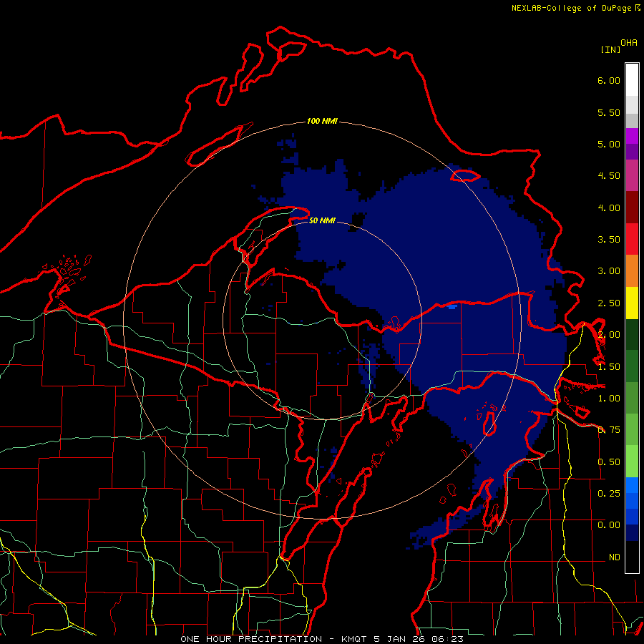Click the lighter blue precipitation pixel cluster
Viewport: 644px width, 644px height.
tap(452, 306)
